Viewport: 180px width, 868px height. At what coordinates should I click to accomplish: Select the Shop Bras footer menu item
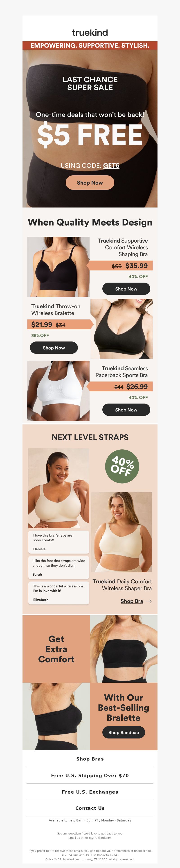(90, 759)
